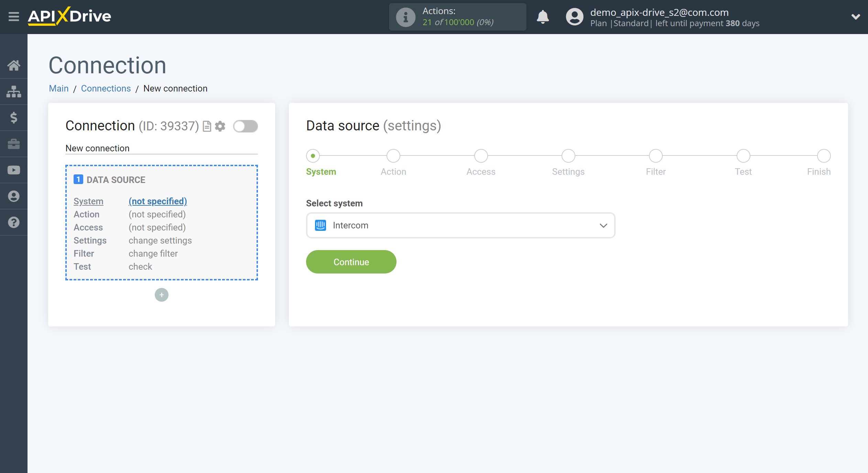This screenshot has height=473, width=868.
Task: Open the Select system dropdown arrow
Action: pos(604,225)
